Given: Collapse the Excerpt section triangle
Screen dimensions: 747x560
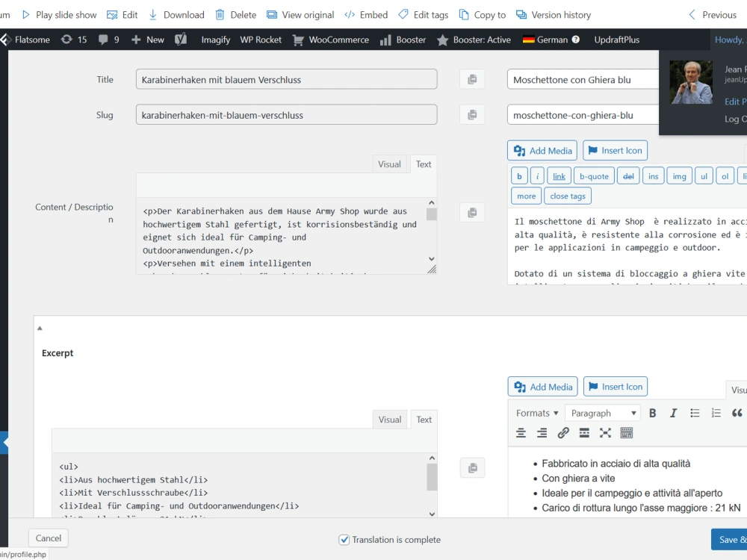Looking at the screenshot, I should pos(40,328).
